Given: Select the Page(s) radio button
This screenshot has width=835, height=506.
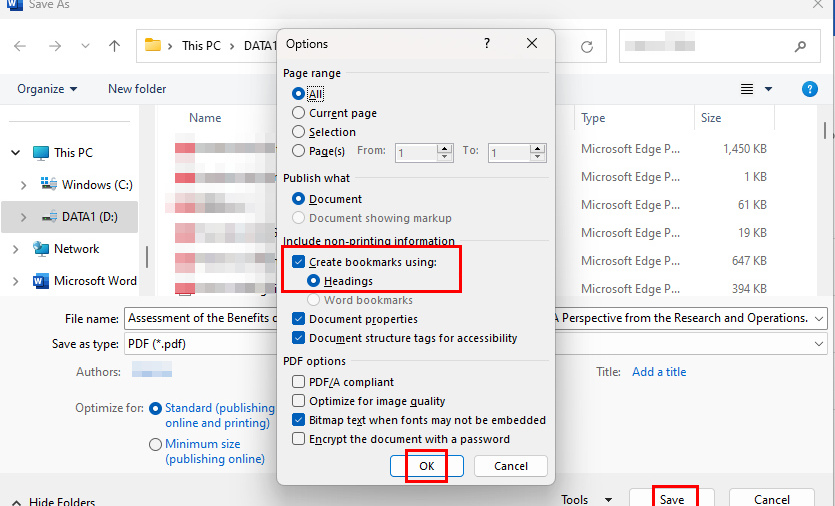Looking at the screenshot, I should tap(298, 151).
